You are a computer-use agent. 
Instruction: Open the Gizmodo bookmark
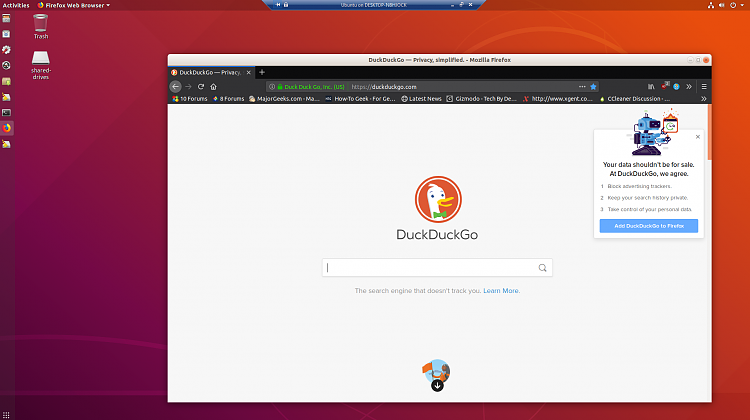[x=482, y=99]
